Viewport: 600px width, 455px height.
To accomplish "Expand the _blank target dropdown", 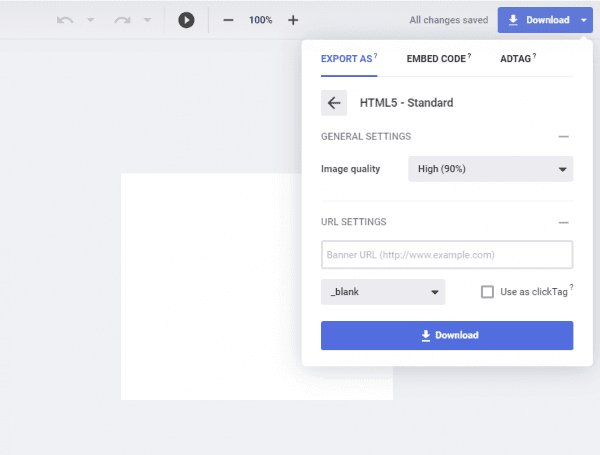I will tap(382, 292).
